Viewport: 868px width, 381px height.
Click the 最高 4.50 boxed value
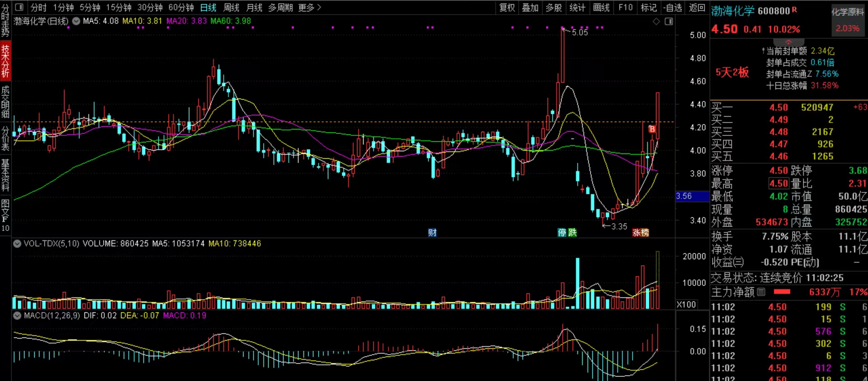click(x=778, y=183)
